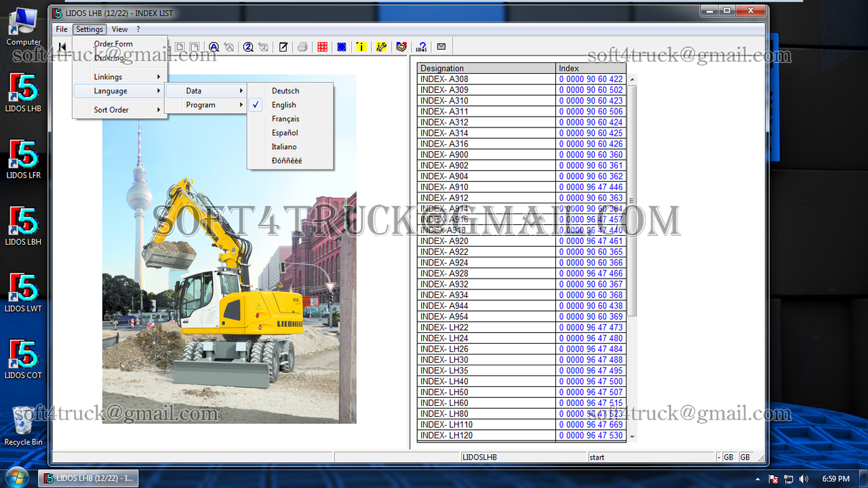
Task: Click the Liebherr excavator picture
Action: pos(229,249)
